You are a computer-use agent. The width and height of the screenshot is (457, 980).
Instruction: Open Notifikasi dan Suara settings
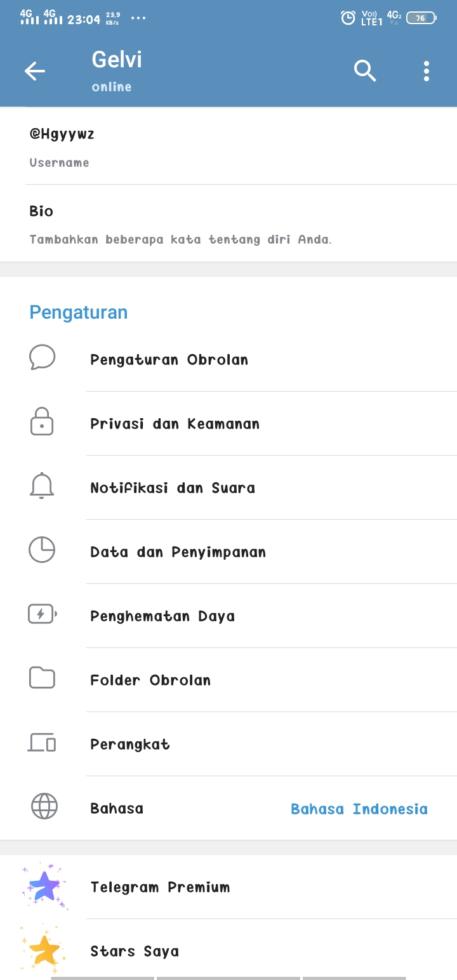[x=173, y=488]
